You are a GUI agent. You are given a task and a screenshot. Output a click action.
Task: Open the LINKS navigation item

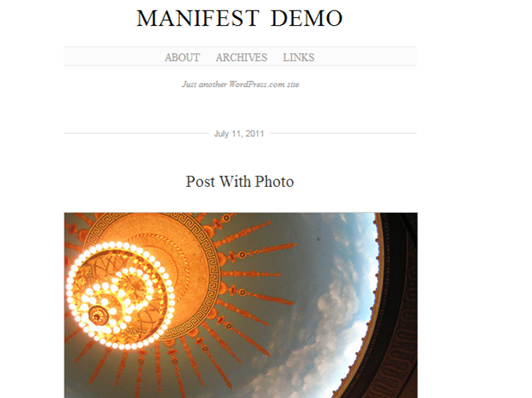tap(299, 58)
